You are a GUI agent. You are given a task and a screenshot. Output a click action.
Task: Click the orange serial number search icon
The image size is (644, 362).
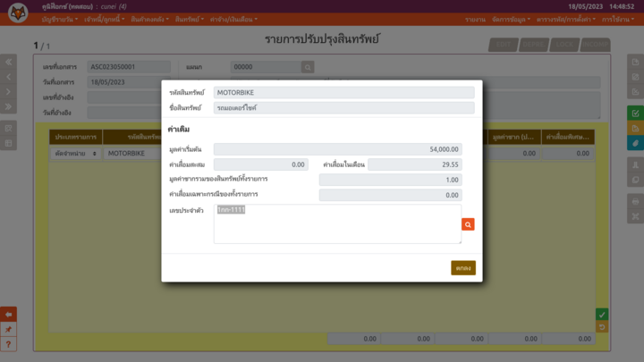coord(468,224)
